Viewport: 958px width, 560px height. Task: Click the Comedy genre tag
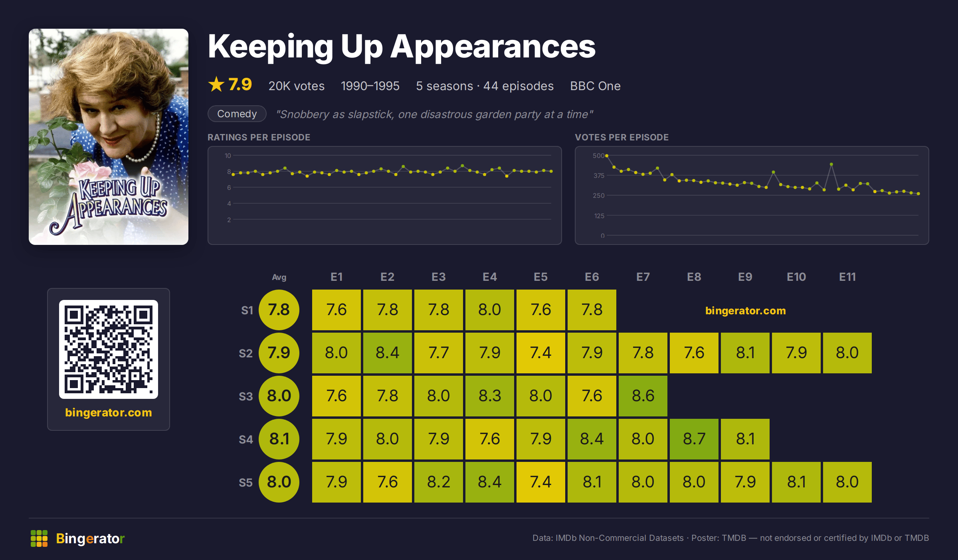pyautogui.click(x=237, y=114)
